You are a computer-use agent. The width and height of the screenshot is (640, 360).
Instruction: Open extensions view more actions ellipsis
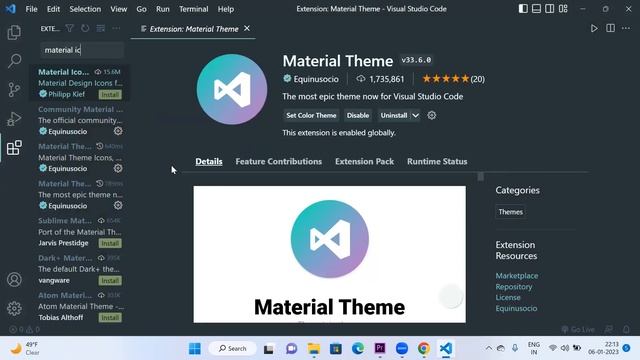[116, 29]
